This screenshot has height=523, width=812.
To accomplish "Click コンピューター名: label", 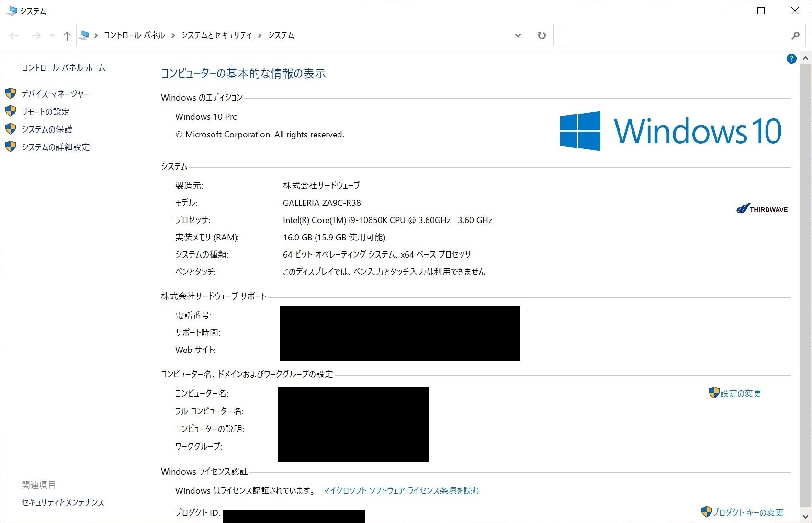I will point(202,394).
